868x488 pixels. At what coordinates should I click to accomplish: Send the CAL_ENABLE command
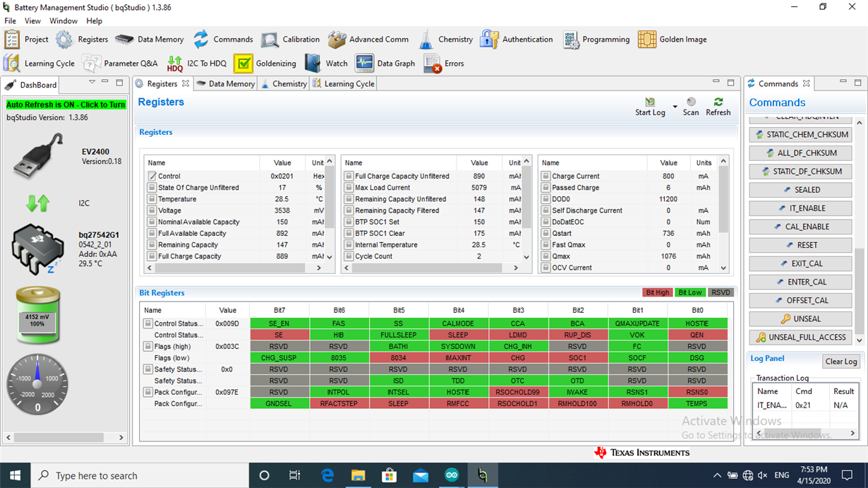[x=800, y=227]
